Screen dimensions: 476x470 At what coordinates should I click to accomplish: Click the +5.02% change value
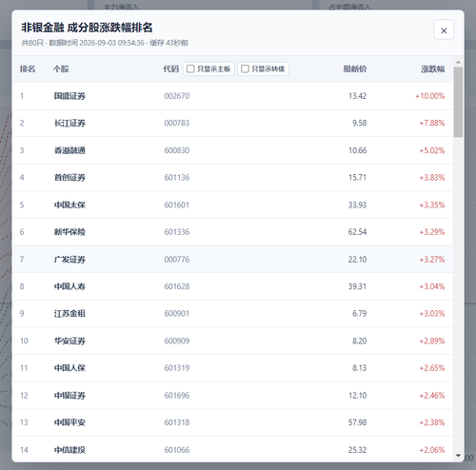click(x=432, y=150)
